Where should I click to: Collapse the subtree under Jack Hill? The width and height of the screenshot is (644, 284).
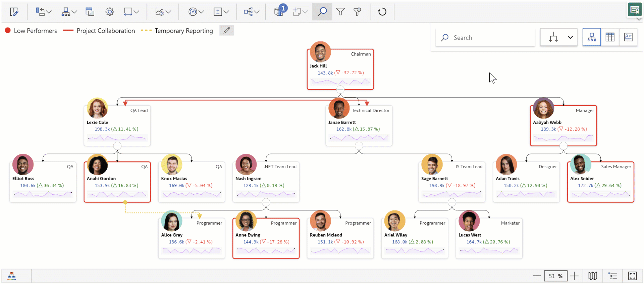(x=340, y=90)
